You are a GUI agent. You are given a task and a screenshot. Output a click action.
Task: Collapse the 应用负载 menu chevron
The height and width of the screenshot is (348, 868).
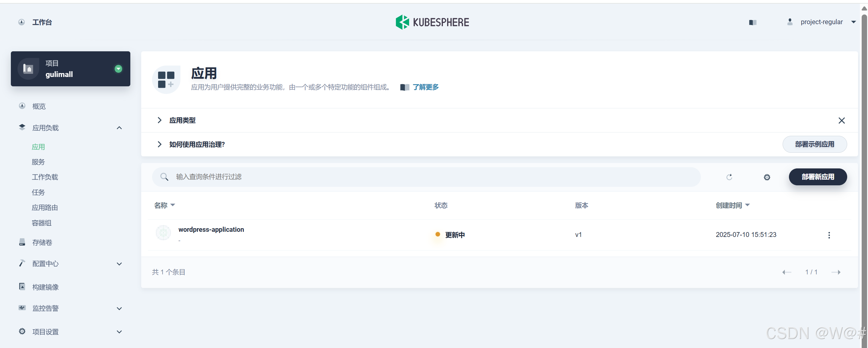[x=119, y=128]
